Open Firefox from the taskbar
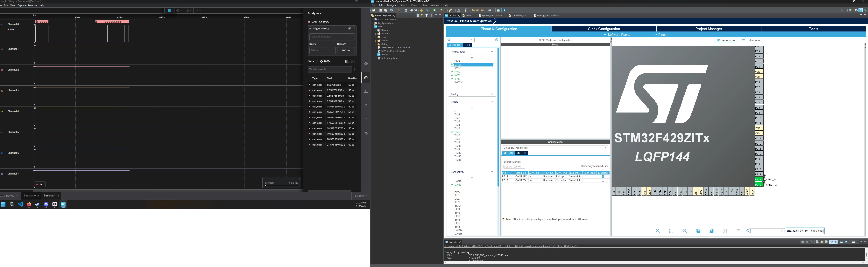Viewport: 868px width, 267px height. pyautogui.click(x=29, y=204)
